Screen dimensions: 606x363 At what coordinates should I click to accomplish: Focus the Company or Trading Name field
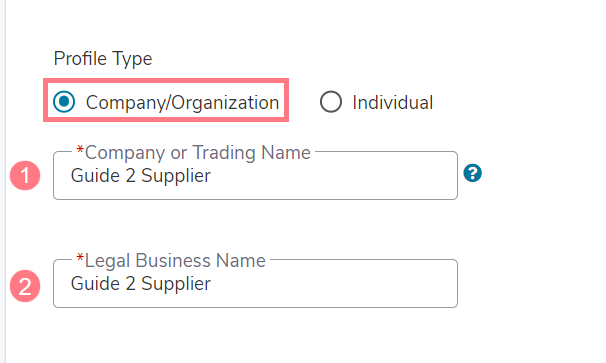(x=255, y=176)
